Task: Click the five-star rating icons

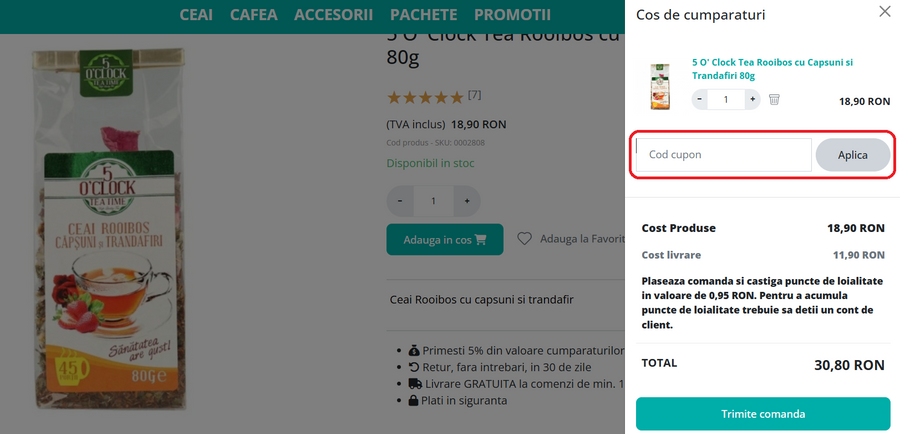Action: coord(425,97)
